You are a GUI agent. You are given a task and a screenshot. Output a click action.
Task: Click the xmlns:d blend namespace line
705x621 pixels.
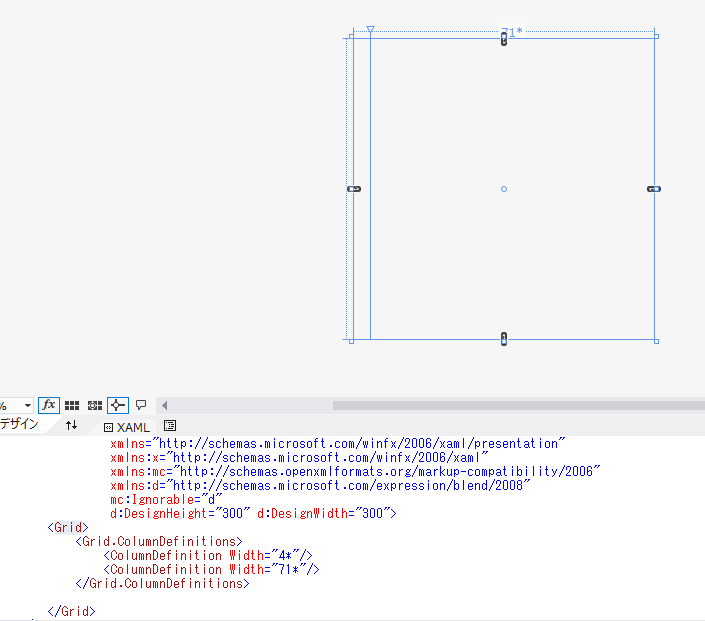tap(320, 485)
